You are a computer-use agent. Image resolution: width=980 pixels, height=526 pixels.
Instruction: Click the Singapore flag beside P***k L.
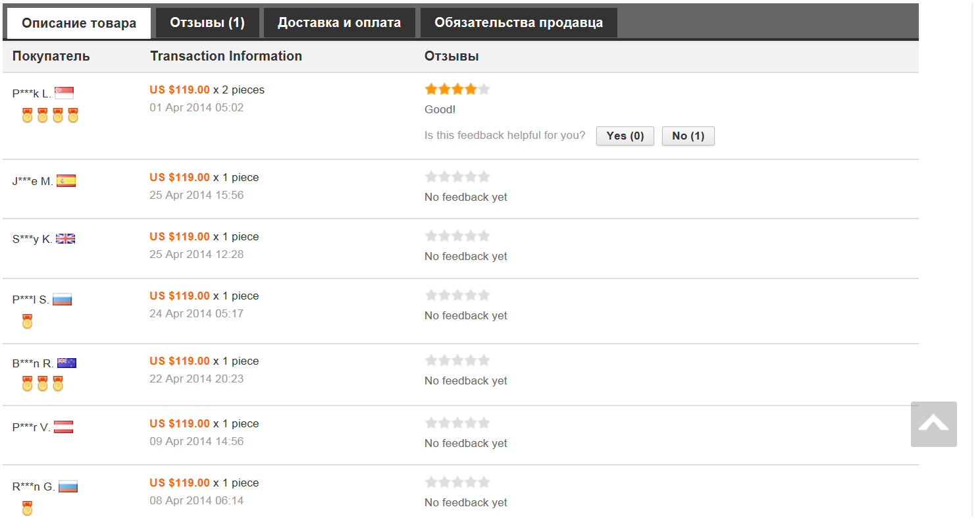[64, 93]
